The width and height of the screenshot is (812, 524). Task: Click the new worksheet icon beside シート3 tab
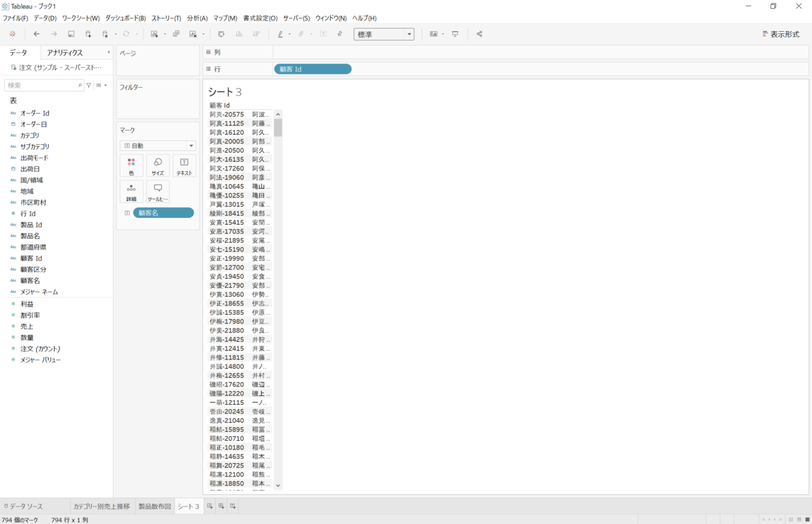tap(210, 506)
